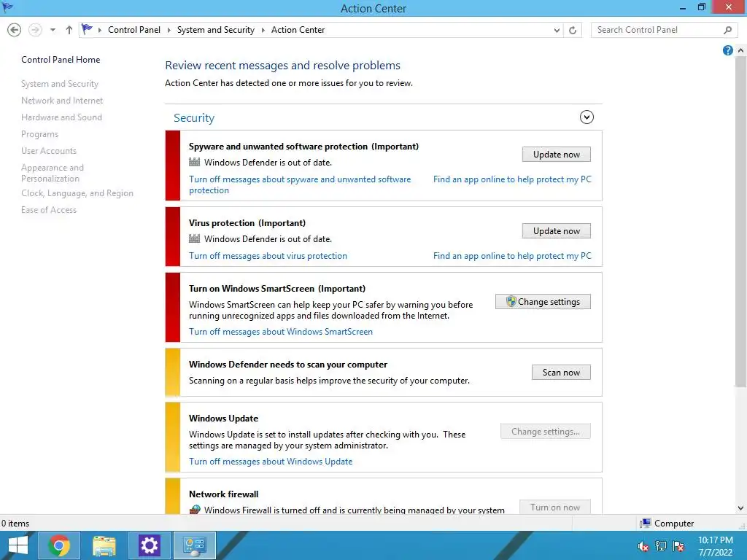Turn off messages about Windows Update
The image size is (747, 560).
tap(271, 462)
